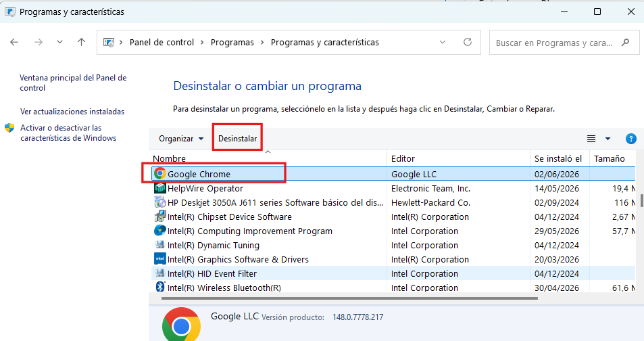The height and width of the screenshot is (341, 644).
Task: Click Intel Computing Improvement Program icon
Action: (x=159, y=230)
